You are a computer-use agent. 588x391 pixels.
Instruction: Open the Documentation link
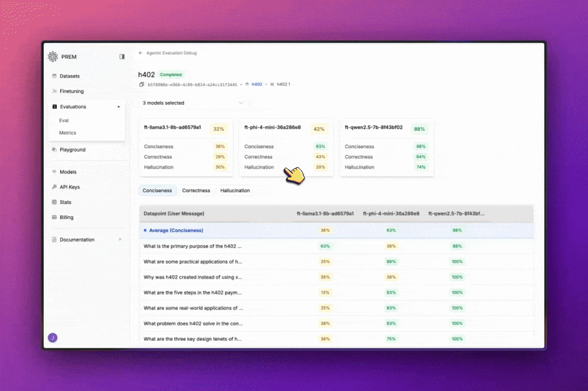point(77,240)
